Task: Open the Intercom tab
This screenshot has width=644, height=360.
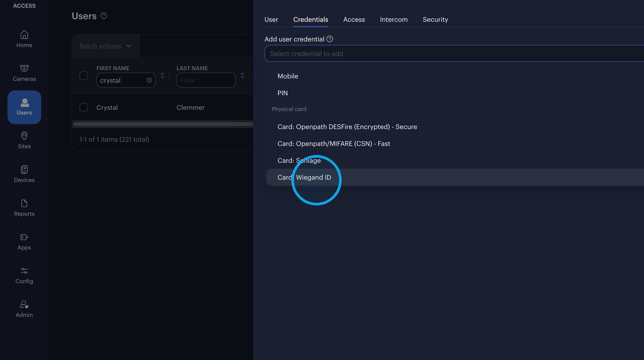Action: [x=394, y=19]
